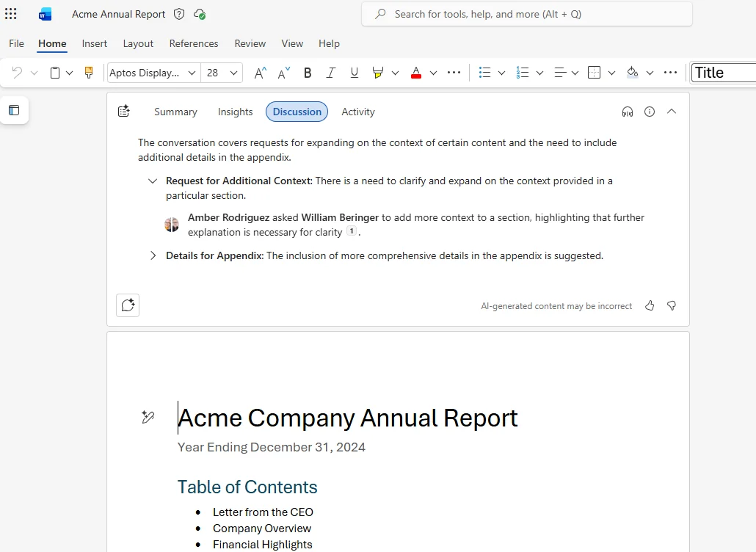Collapse Request for Additional Context item
The width and height of the screenshot is (756, 552).
[153, 181]
